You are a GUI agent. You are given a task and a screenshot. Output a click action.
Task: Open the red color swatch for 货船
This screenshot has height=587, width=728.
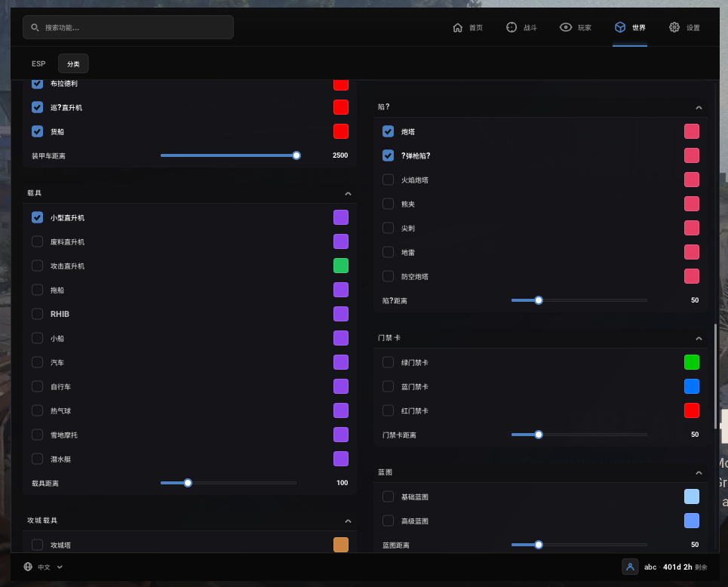341,131
